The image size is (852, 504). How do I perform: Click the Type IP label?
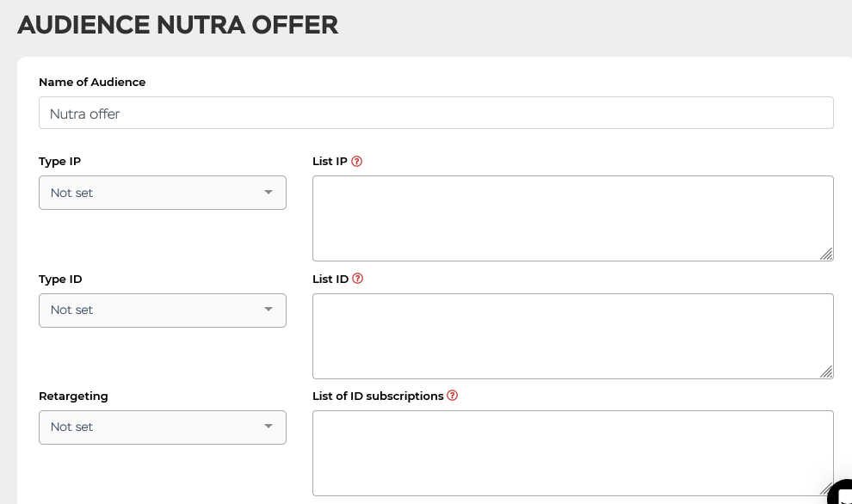pos(59,162)
